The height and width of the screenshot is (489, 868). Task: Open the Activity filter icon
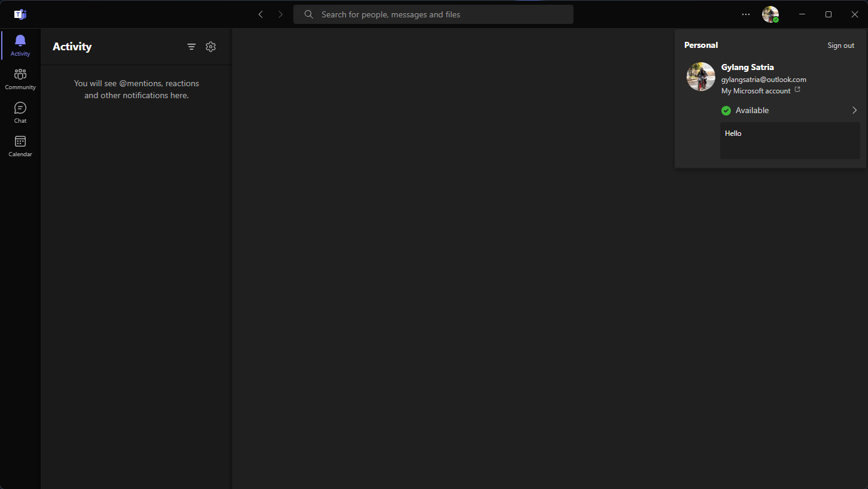pyautogui.click(x=192, y=47)
